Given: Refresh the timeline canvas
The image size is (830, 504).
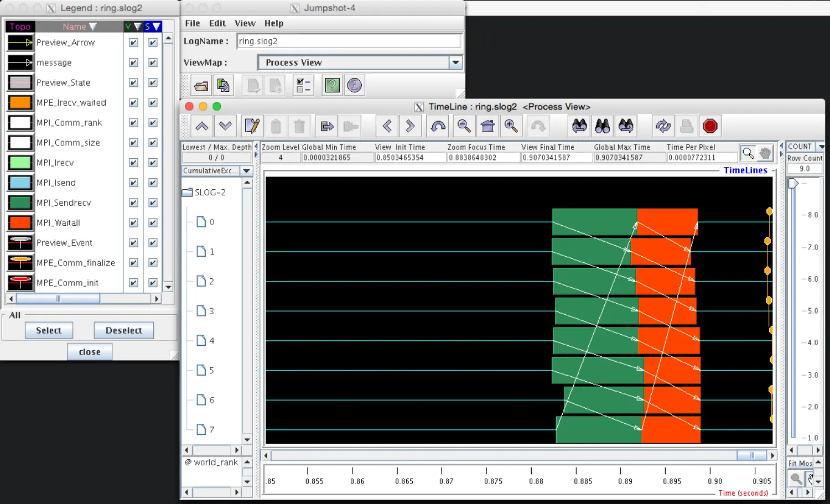Looking at the screenshot, I should 663,126.
